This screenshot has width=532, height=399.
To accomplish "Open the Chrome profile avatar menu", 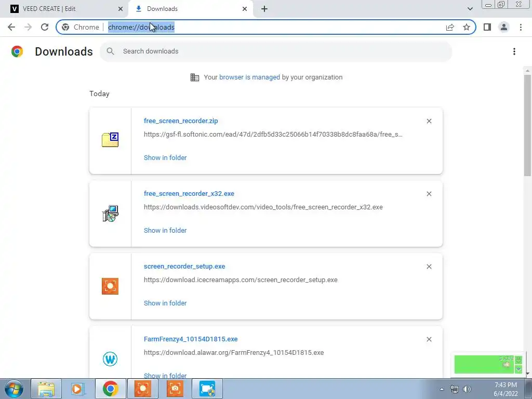I will tap(504, 27).
